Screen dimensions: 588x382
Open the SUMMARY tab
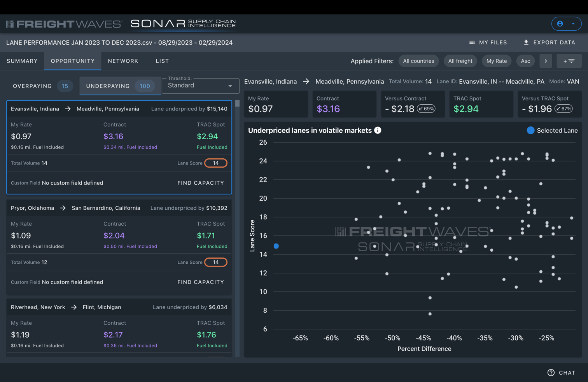click(x=22, y=61)
